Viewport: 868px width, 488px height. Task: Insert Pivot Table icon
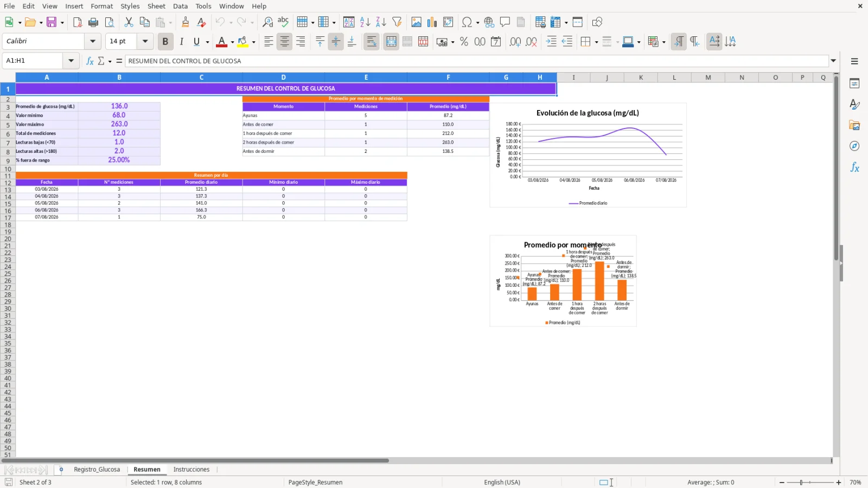click(x=448, y=22)
